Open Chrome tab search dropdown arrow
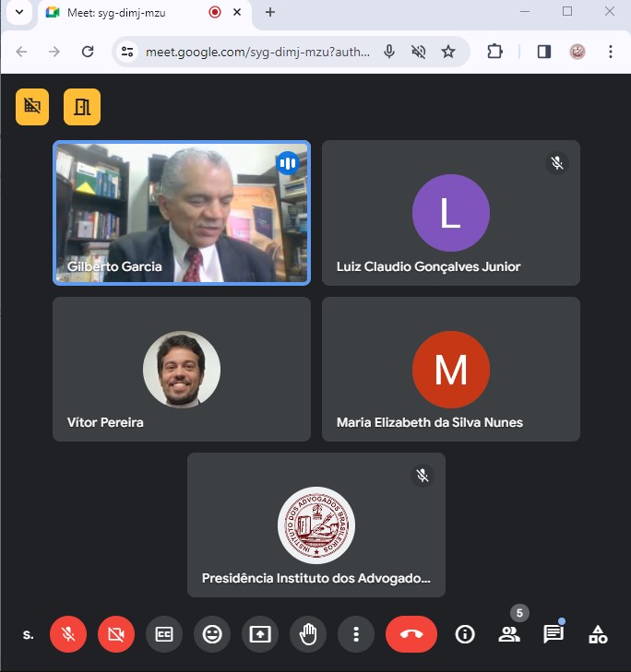Viewport: 631px width, 672px height. click(18, 12)
